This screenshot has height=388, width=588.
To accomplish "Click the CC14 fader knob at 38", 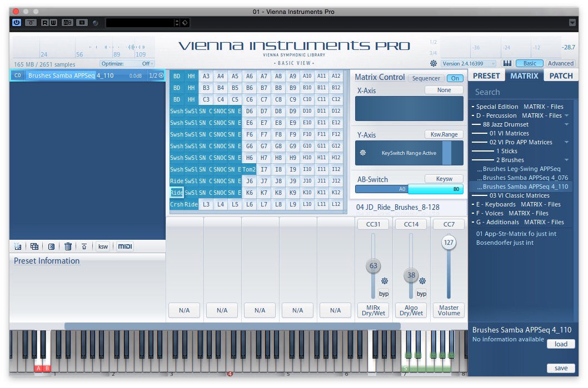I will pyautogui.click(x=411, y=275).
